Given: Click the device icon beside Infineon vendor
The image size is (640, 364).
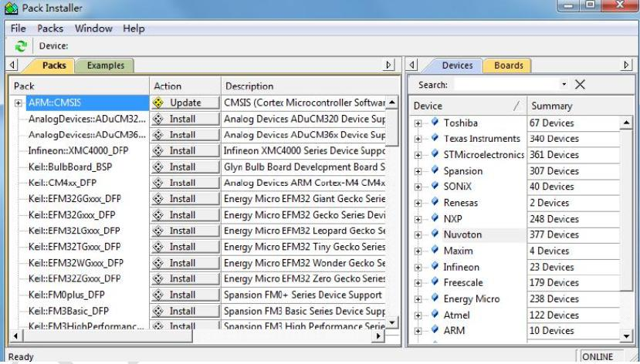Looking at the screenshot, I should tap(435, 266).
